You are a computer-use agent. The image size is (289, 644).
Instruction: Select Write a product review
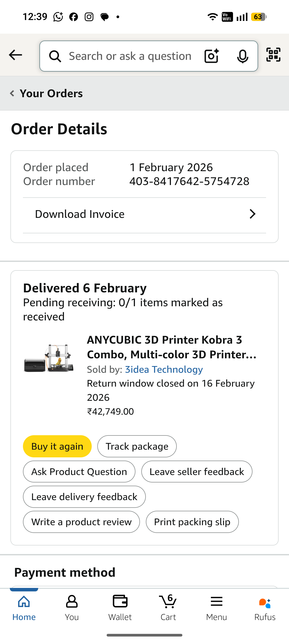pyautogui.click(x=81, y=522)
